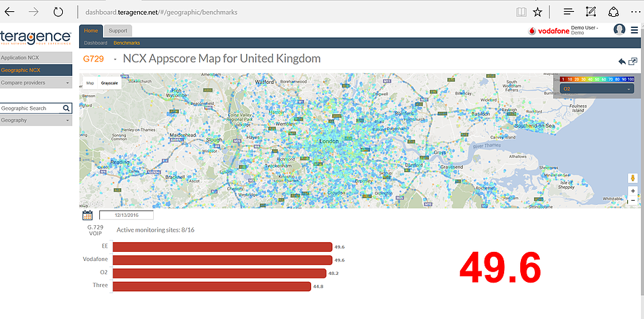Image resolution: width=644 pixels, height=319 pixels.
Task: Select the Home tab
Action: (x=91, y=31)
